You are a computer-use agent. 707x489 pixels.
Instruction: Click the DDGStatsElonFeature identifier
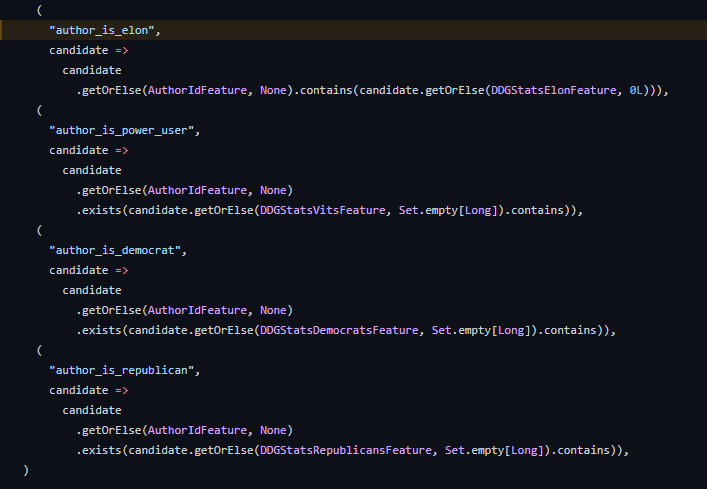553,90
